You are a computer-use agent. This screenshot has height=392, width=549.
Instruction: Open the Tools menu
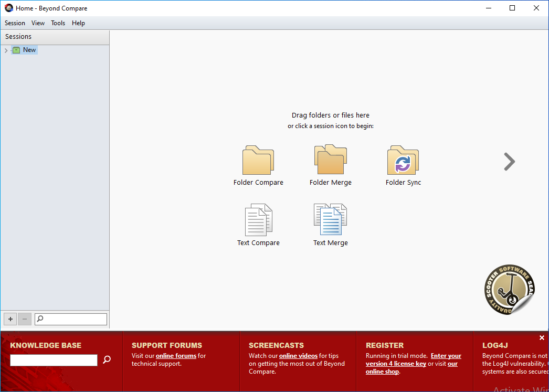(x=58, y=23)
